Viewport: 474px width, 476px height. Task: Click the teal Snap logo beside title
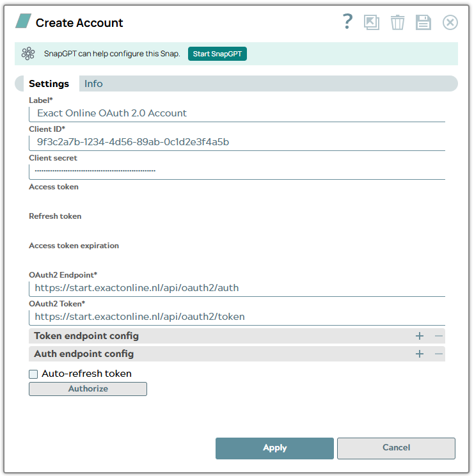tap(24, 21)
